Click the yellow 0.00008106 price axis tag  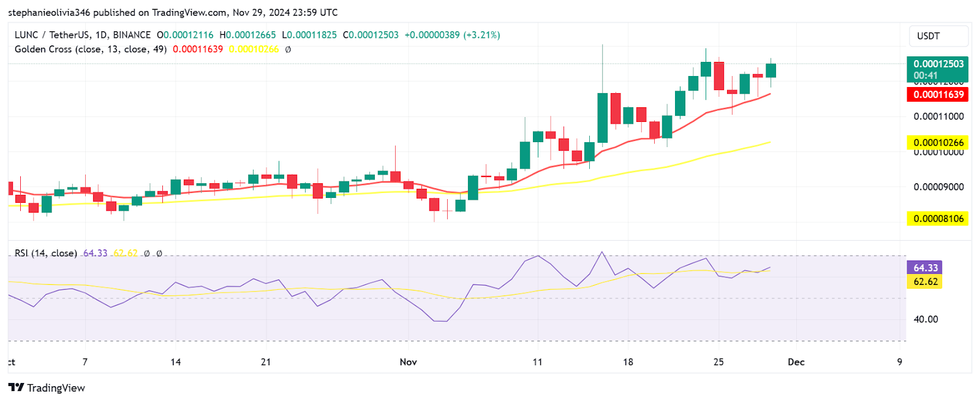[x=938, y=219]
